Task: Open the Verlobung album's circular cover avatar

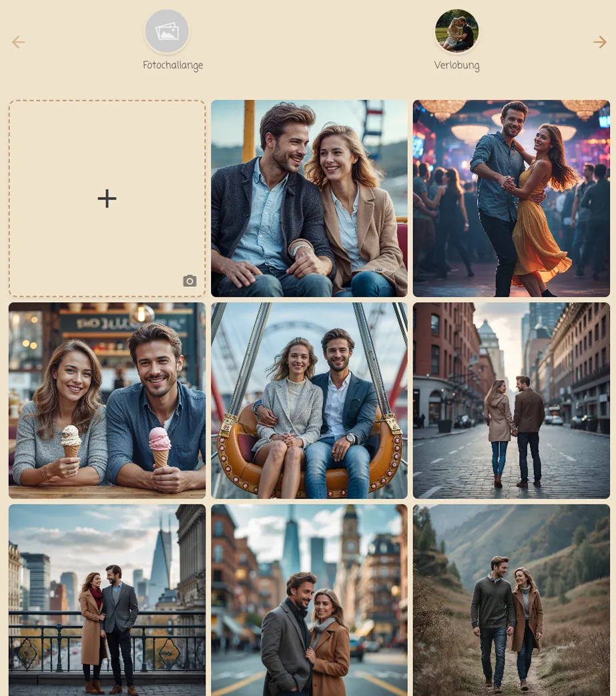Action: click(x=456, y=30)
